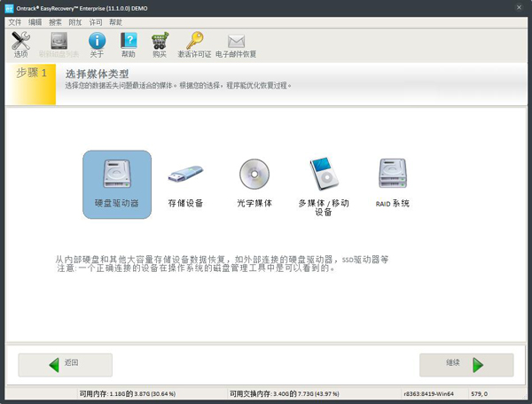Open the 文件 menu
This screenshot has height=404, width=532.
[x=15, y=22]
